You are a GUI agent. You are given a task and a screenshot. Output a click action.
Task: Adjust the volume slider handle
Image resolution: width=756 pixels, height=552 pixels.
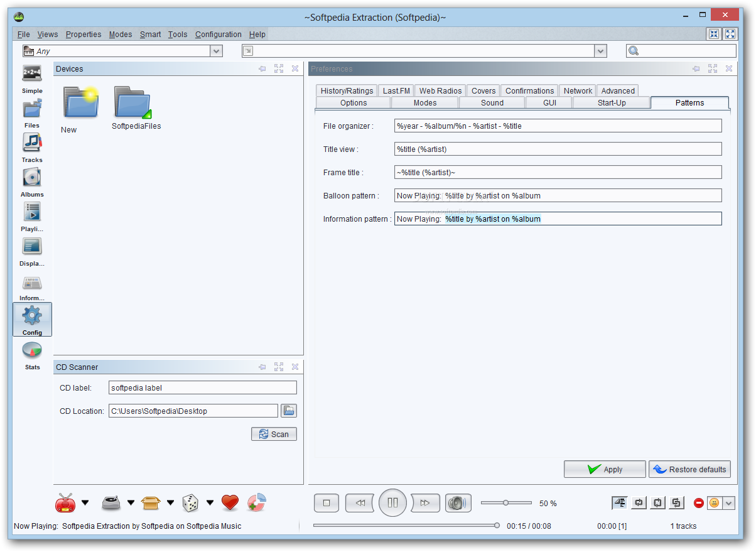[x=505, y=502]
